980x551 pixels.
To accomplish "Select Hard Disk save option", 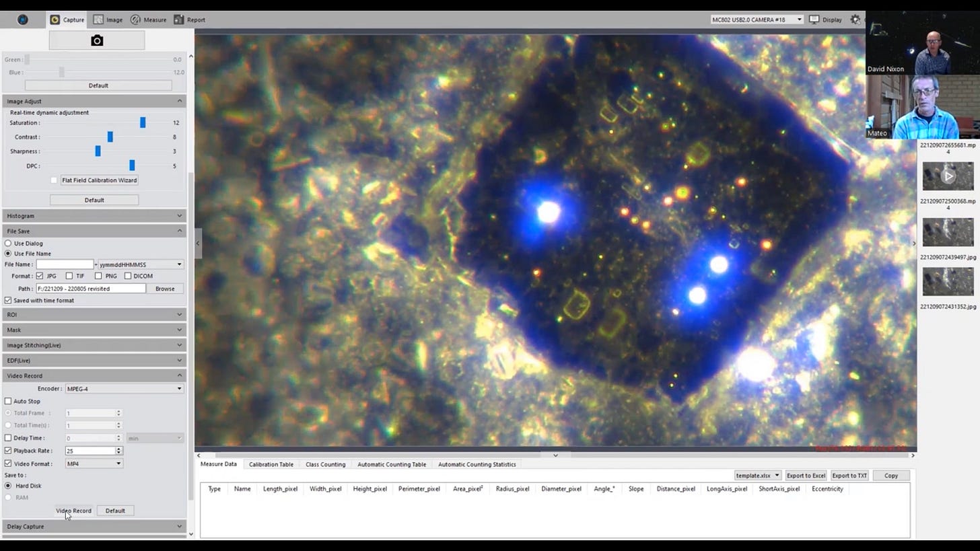I will point(8,486).
